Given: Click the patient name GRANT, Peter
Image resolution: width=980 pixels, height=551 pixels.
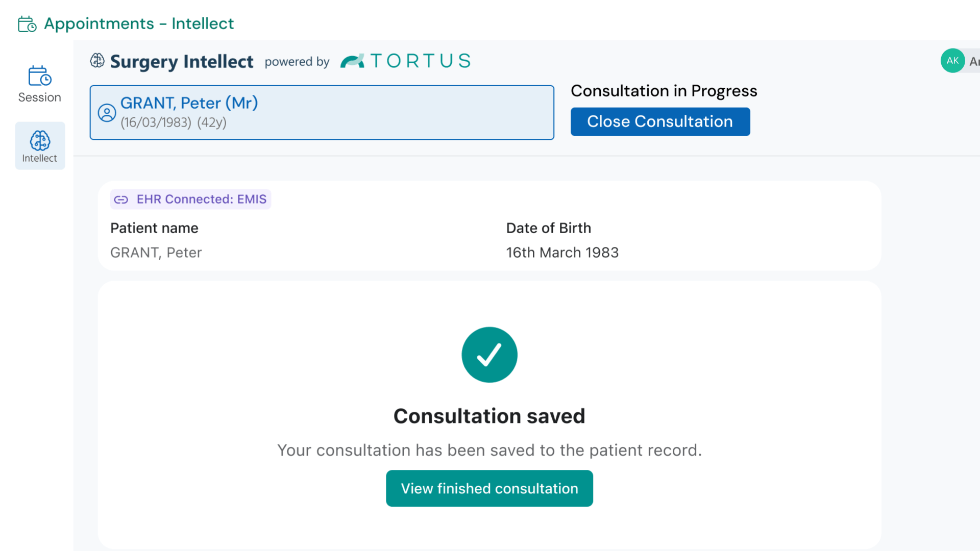Looking at the screenshot, I should (x=156, y=252).
